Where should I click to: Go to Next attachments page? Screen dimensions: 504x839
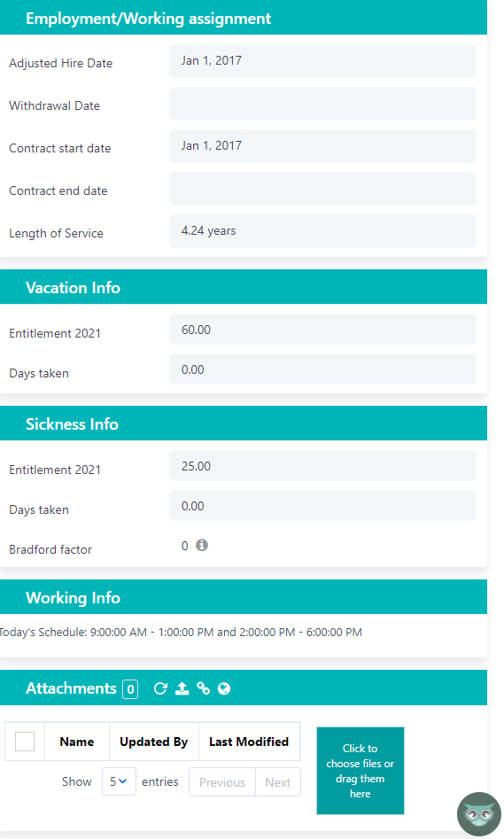[x=278, y=782]
